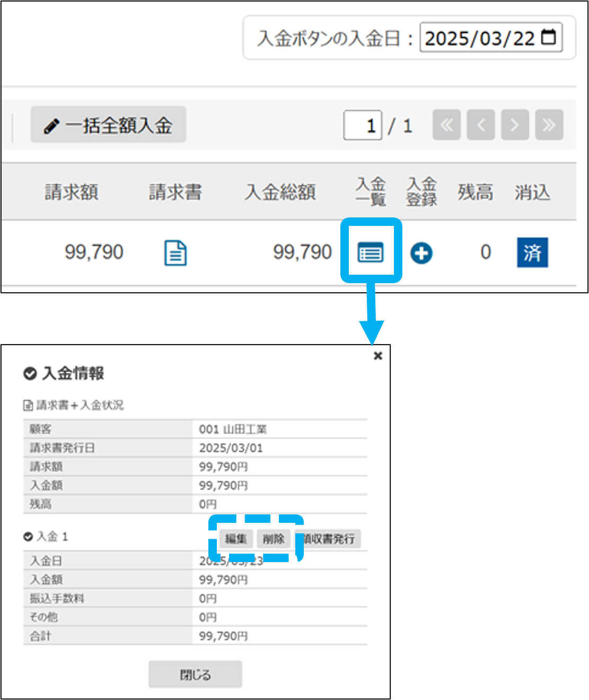Screen dimensions: 589x700
Task: Click the 済 reconciliation badge
Action: pyautogui.click(x=532, y=252)
